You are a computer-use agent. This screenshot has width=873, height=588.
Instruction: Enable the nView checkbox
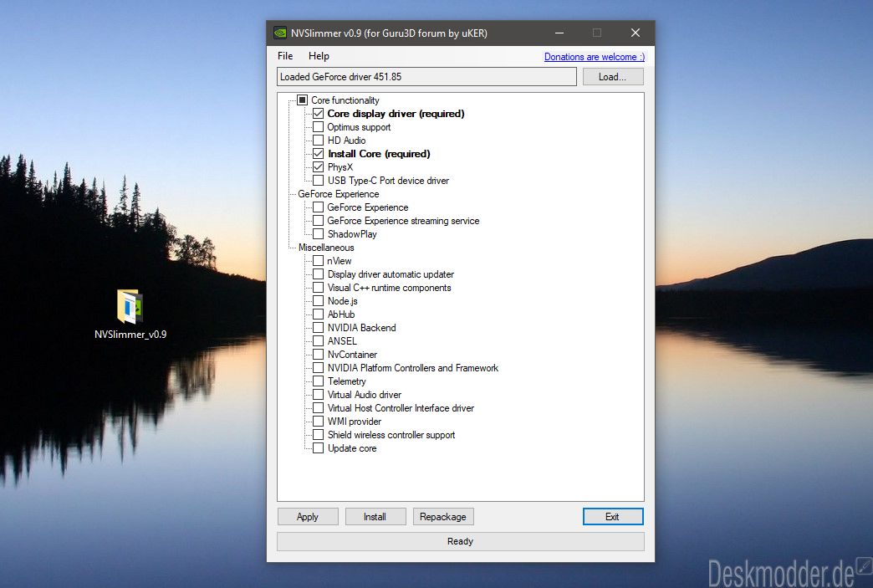[318, 261]
